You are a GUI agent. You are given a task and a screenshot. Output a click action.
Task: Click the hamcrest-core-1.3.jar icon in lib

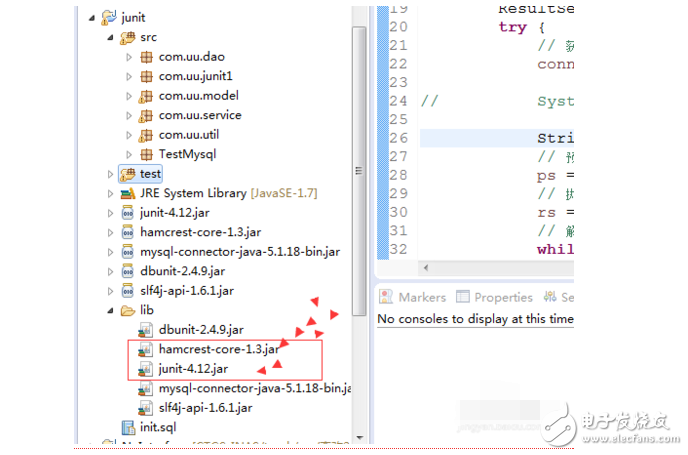[x=146, y=349]
